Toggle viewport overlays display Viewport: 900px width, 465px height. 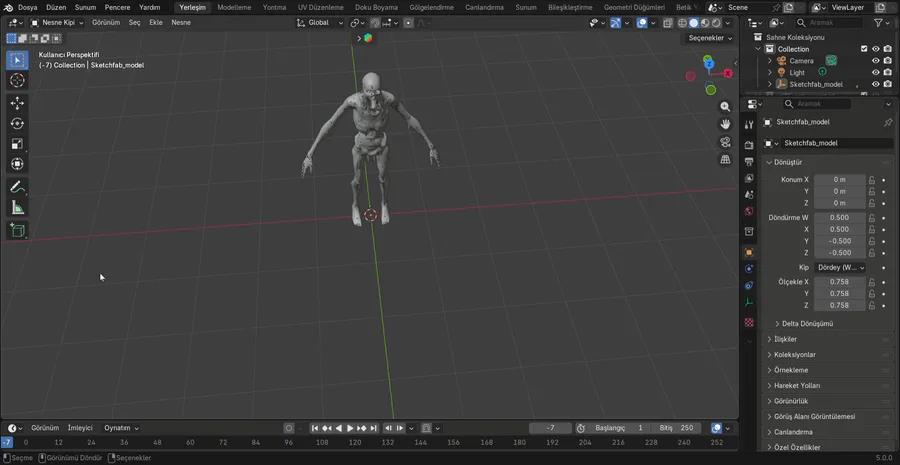tap(642, 23)
